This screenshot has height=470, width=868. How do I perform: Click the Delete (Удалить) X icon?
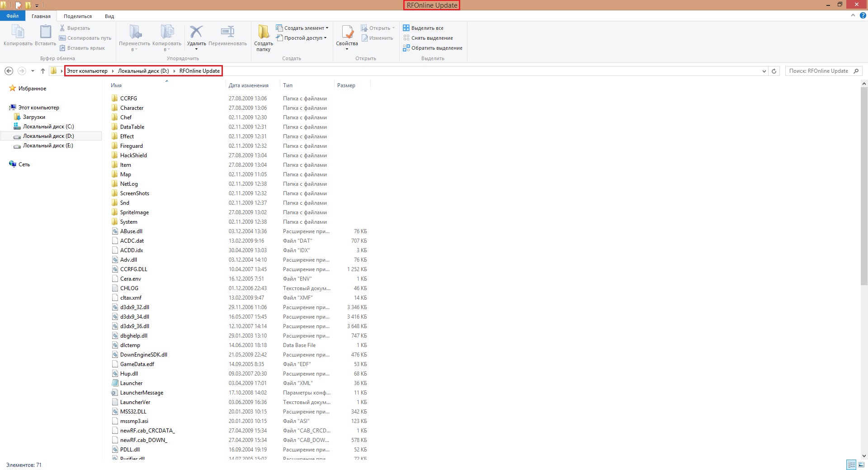[196, 32]
